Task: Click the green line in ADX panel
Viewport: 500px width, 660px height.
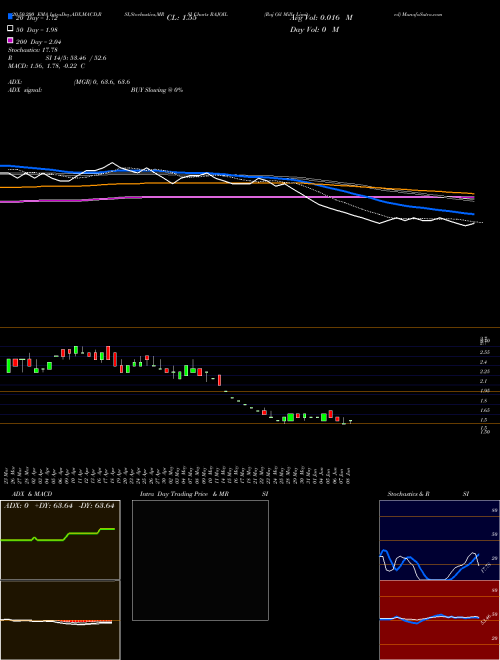Action: (58, 535)
